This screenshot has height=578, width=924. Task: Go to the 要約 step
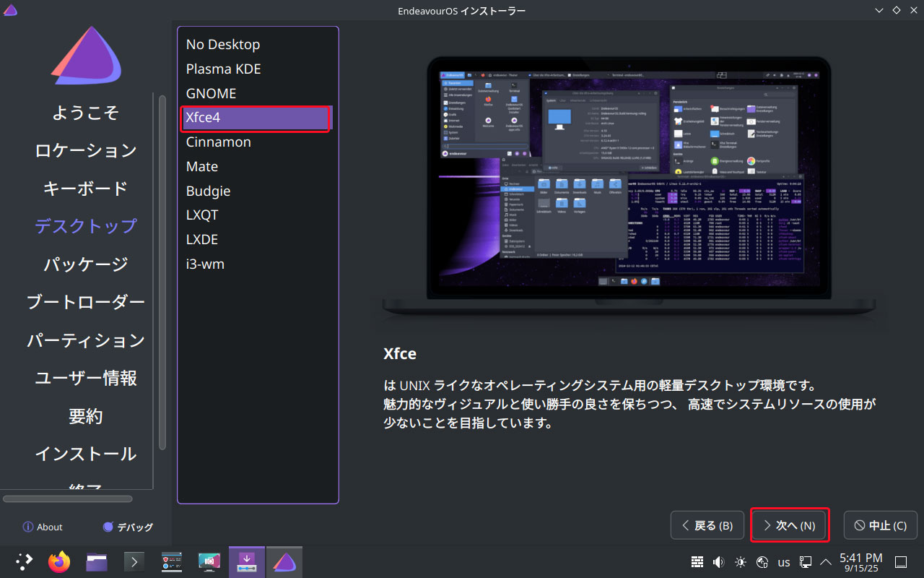[x=85, y=416]
